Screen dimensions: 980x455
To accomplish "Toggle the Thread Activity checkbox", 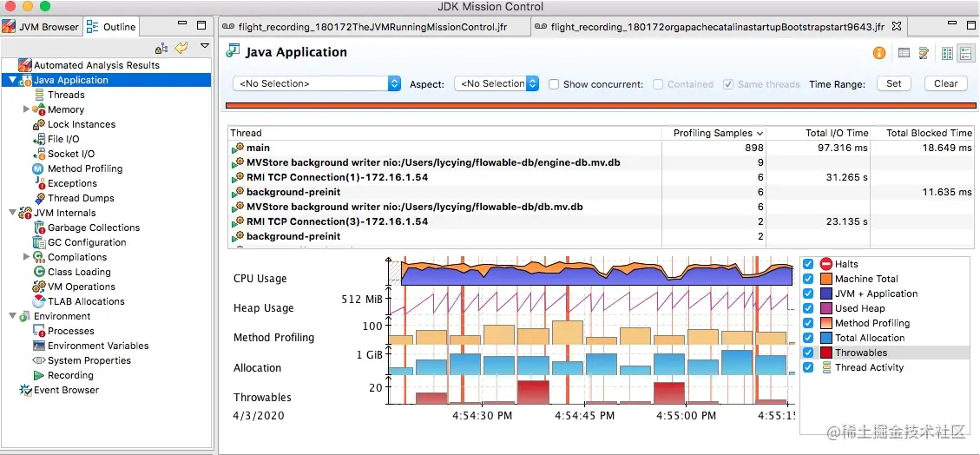I will pos(808,367).
